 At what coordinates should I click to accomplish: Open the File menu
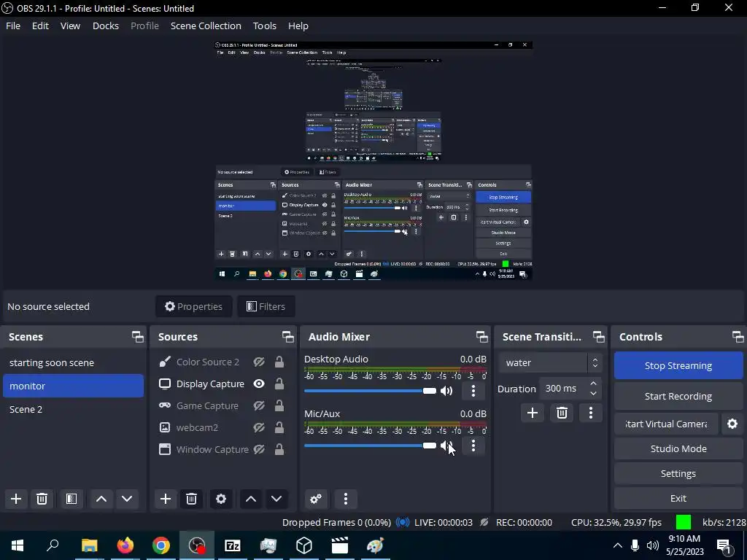pos(13,26)
